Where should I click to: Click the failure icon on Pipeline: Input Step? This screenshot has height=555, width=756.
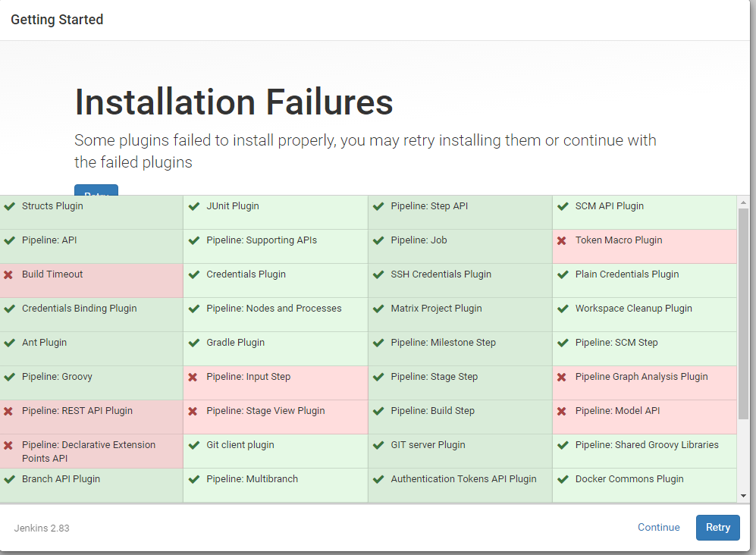click(194, 377)
